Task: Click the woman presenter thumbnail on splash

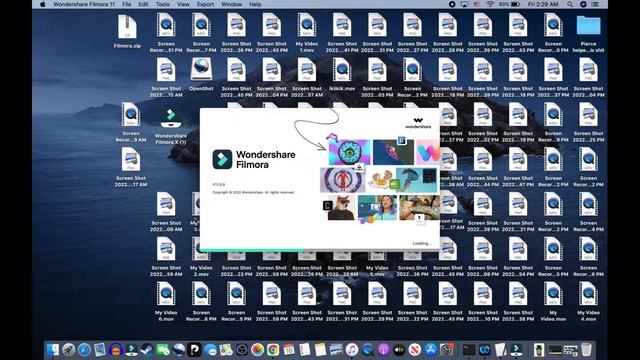Action: (x=377, y=208)
